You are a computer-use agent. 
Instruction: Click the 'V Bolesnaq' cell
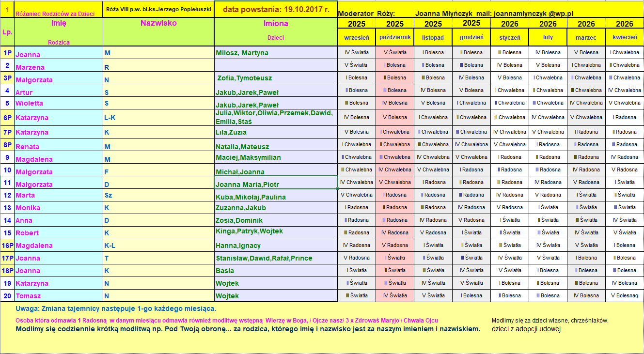coord(624,295)
